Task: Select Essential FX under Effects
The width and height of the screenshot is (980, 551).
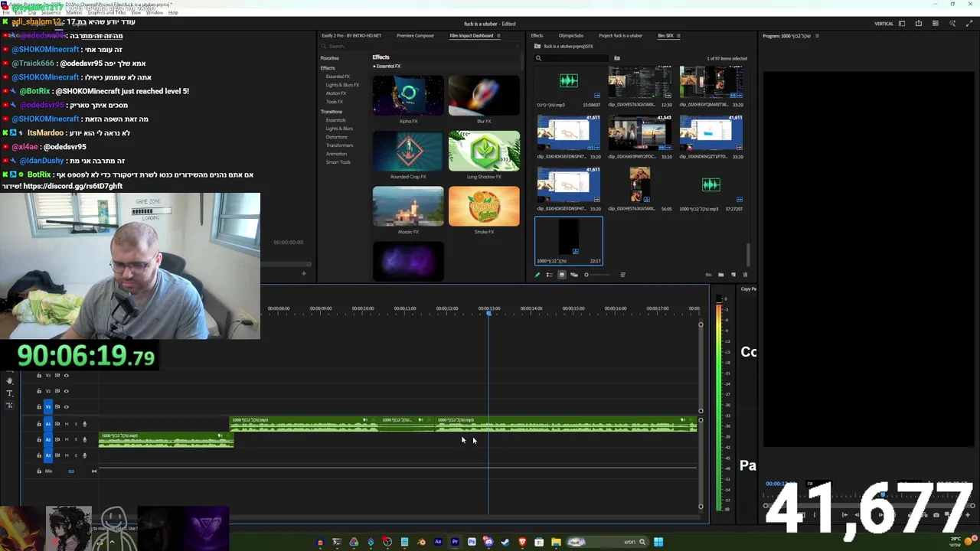Action: click(338, 77)
